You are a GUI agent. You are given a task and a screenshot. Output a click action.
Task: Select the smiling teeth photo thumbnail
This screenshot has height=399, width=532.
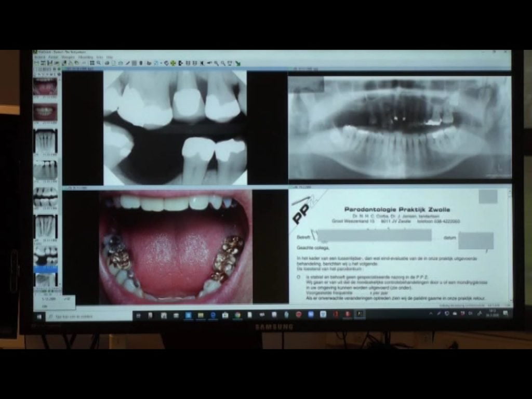point(45,112)
